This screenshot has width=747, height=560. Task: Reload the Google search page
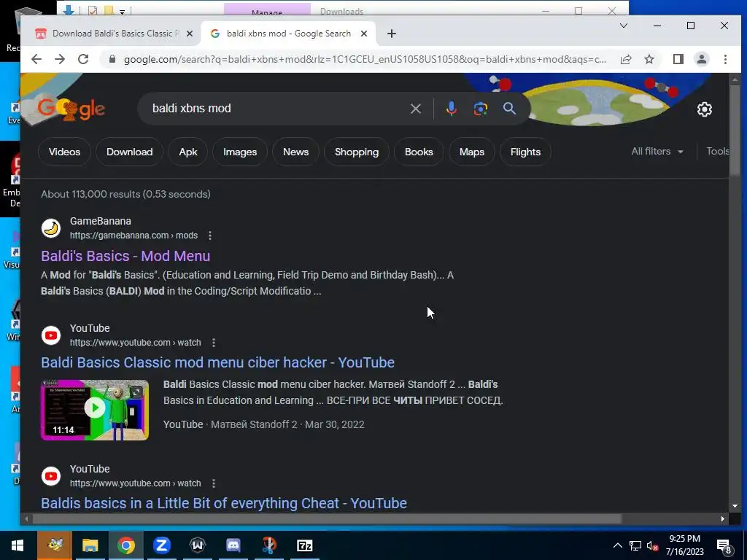(83, 59)
